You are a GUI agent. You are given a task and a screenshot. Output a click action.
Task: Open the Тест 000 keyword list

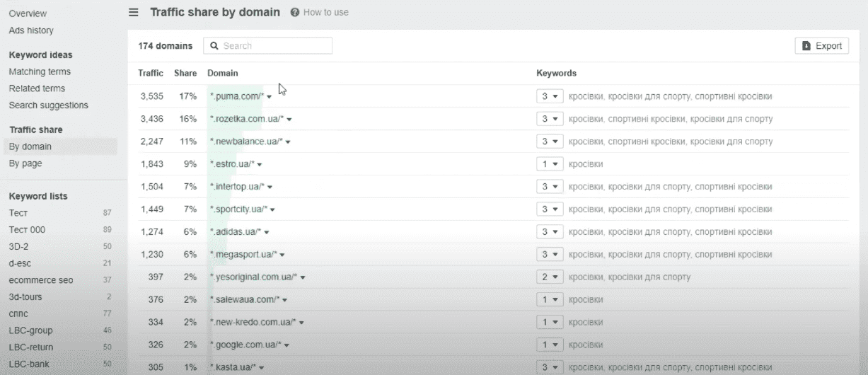pyautogui.click(x=27, y=230)
